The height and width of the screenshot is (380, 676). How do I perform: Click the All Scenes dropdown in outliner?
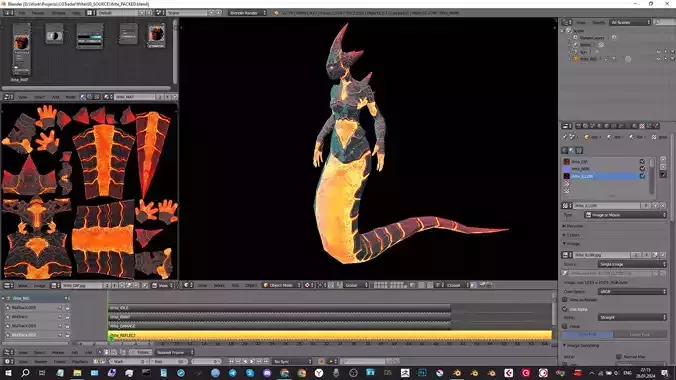pyautogui.click(x=630, y=22)
